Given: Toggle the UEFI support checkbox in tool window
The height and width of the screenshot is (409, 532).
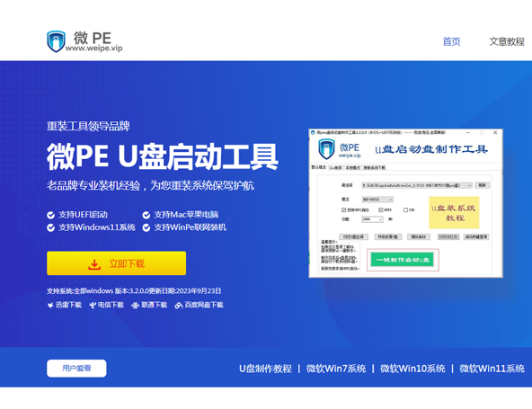Looking at the screenshot, I should click(x=343, y=210).
